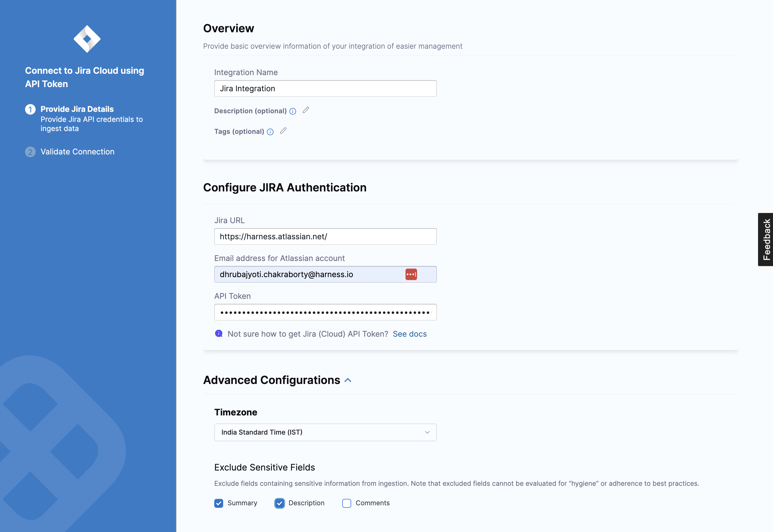Select the Validate Connection step

coord(77,152)
